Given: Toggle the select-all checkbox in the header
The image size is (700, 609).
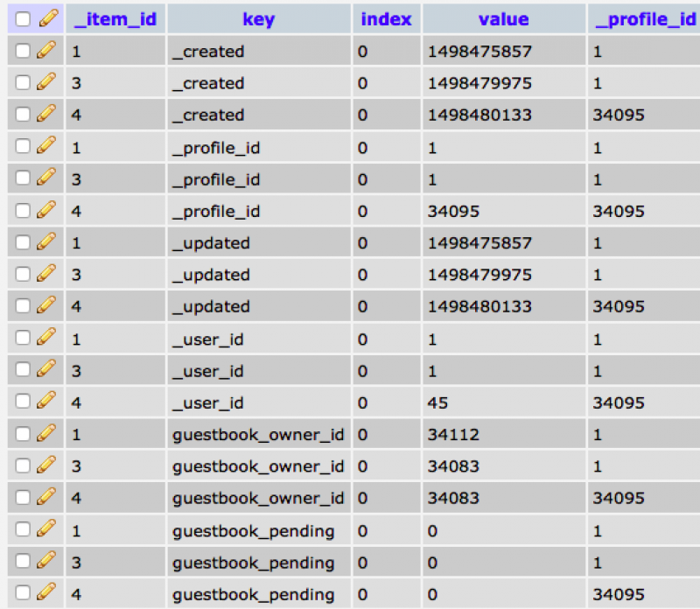Looking at the screenshot, I should [23, 18].
